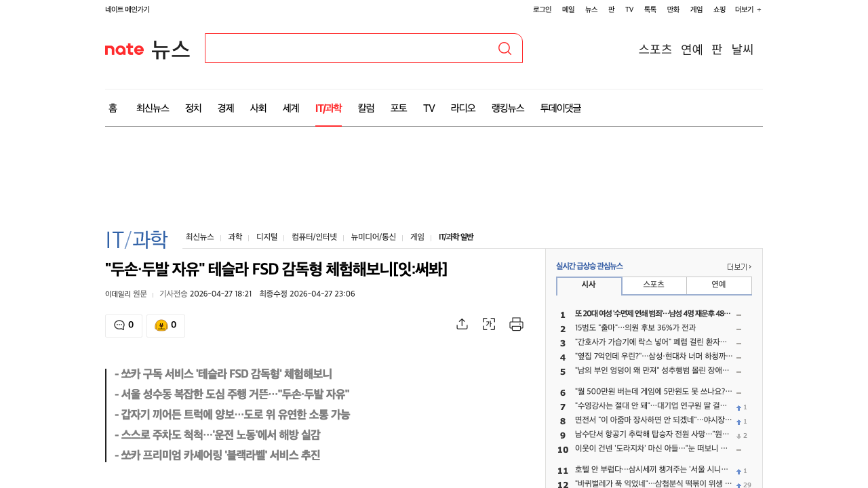Open rank 10 story '이웃이 건넨 도라지차'
Screen dimensions: 868x488
tap(651, 449)
